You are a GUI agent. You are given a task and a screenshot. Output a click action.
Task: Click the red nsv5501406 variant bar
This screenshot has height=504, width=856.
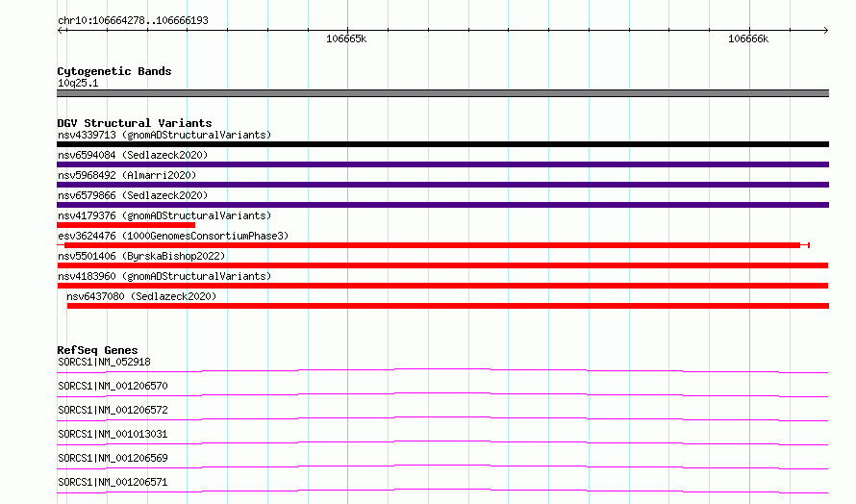point(442,265)
